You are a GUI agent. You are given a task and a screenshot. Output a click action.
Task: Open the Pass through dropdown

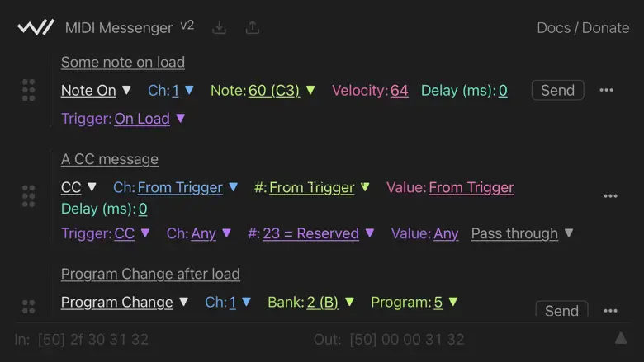point(522,233)
